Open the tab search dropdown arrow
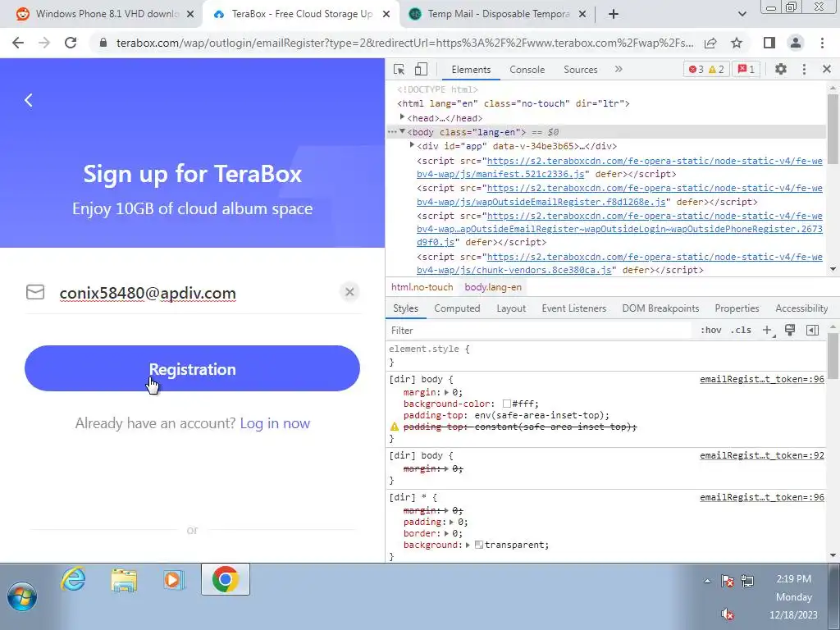This screenshot has width=840, height=630. pyautogui.click(x=742, y=14)
